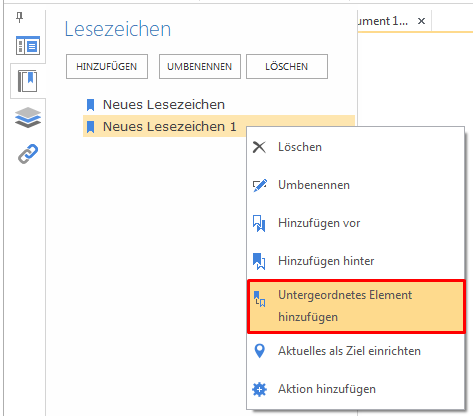Choose Untergeordnetes Element hinzufügen menu entry
473x416 pixels.
pyautogui.click(x=356, y=306)
